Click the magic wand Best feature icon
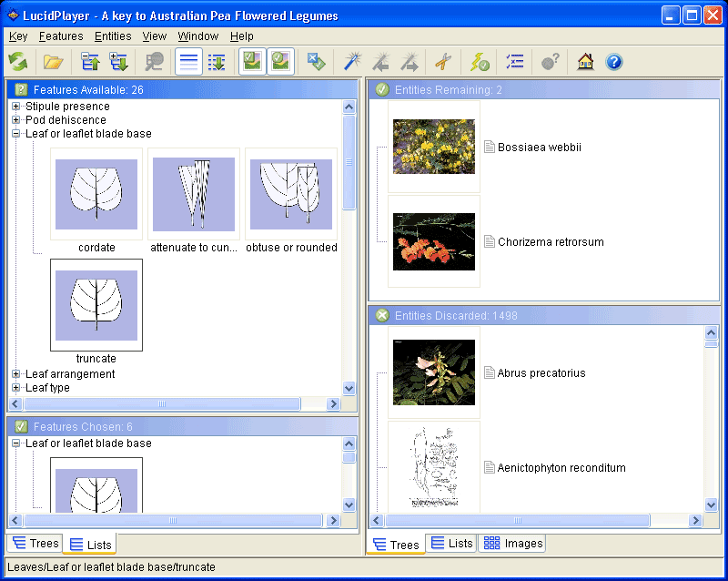728x581 pixels. [x=351, y=62]
